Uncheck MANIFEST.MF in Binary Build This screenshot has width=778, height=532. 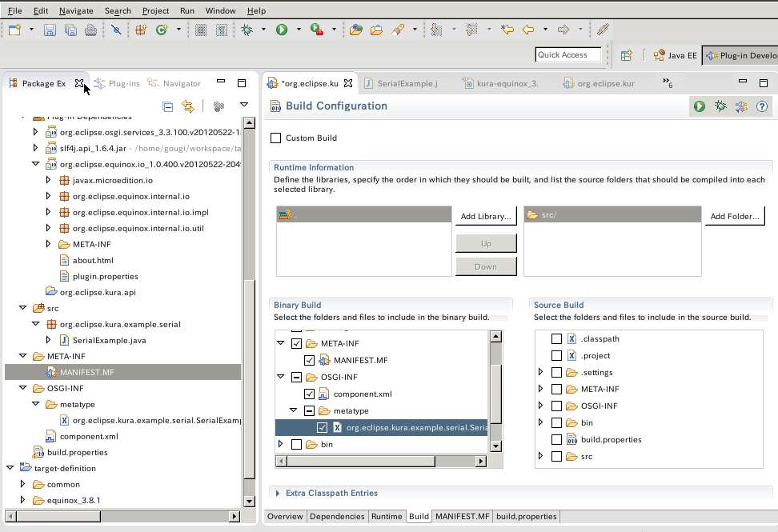(310, 360)
